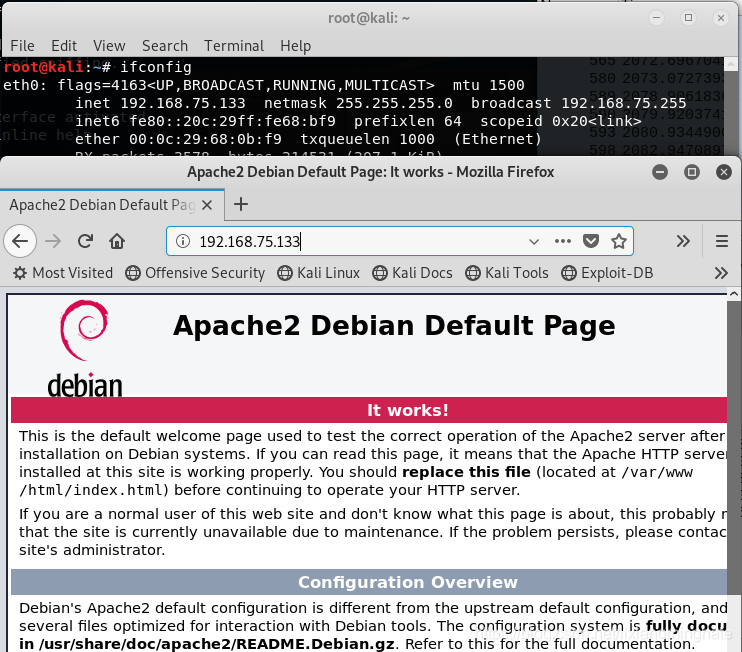Click page scrollbar up arrow
Screen dimensions: 742x652
point(733,294)
